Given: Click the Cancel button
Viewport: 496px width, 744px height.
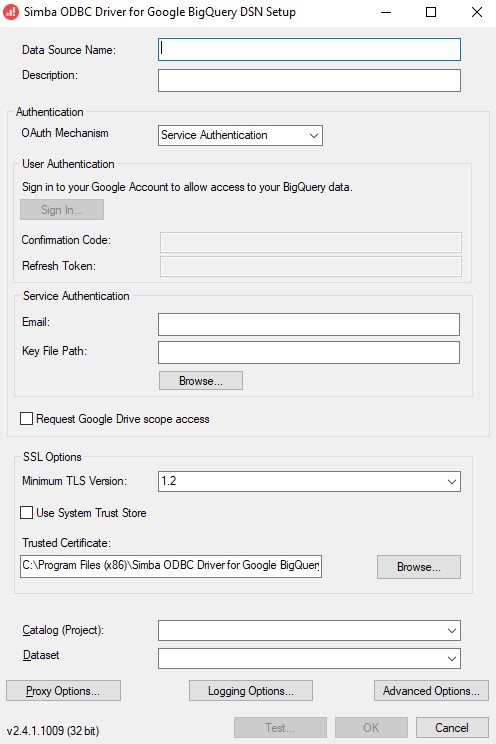Looking at the screenshot, I should click(x=452, y=728).
